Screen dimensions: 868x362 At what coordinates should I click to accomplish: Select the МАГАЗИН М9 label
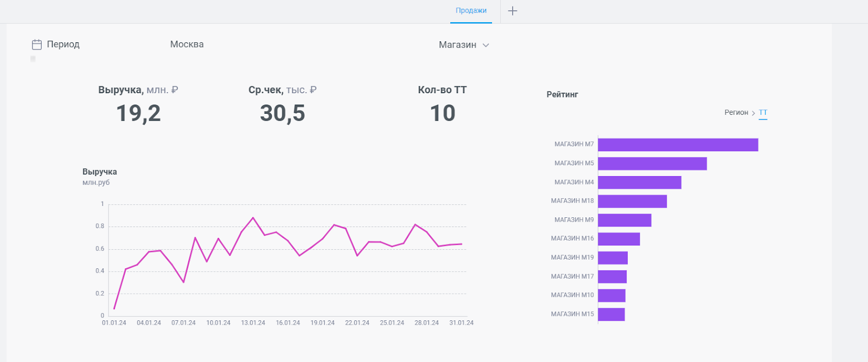(x=574, y=219)
